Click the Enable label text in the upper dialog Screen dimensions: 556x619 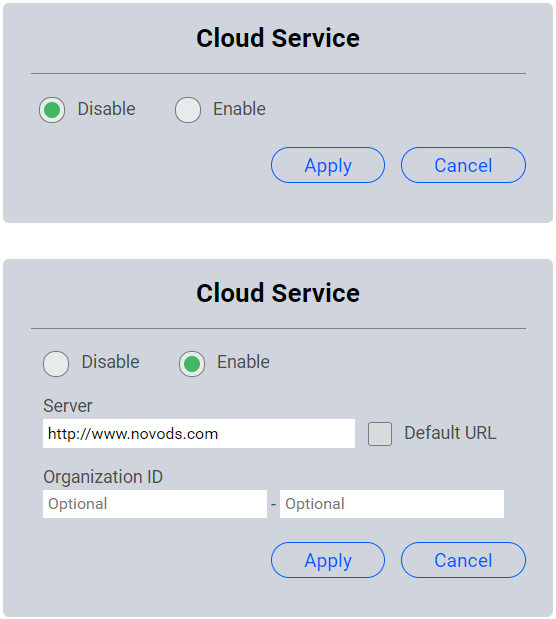pos(239,109)
